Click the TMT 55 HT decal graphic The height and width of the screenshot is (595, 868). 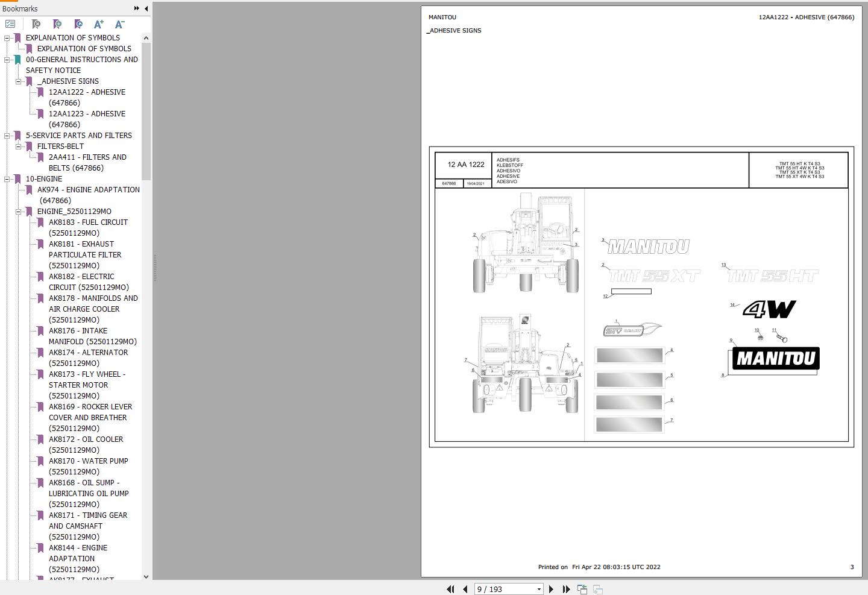coord(773,276)
